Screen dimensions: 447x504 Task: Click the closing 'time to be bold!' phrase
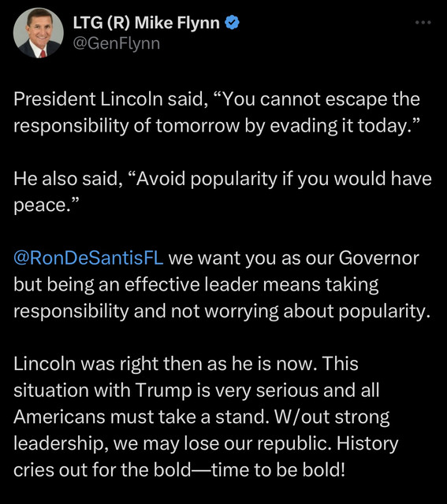[x=278, y=470]
